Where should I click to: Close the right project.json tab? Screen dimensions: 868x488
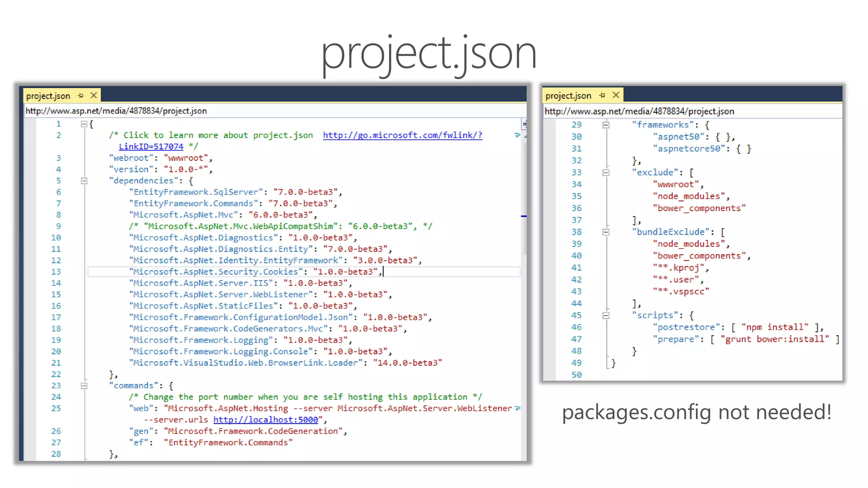pos(616,95)
